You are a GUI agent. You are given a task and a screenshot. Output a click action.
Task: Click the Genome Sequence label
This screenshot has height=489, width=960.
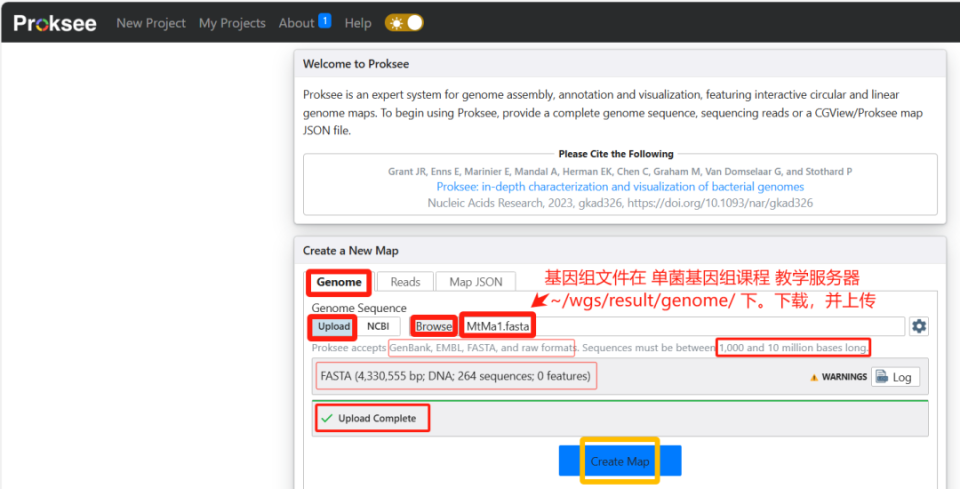(x=359, y=308)
